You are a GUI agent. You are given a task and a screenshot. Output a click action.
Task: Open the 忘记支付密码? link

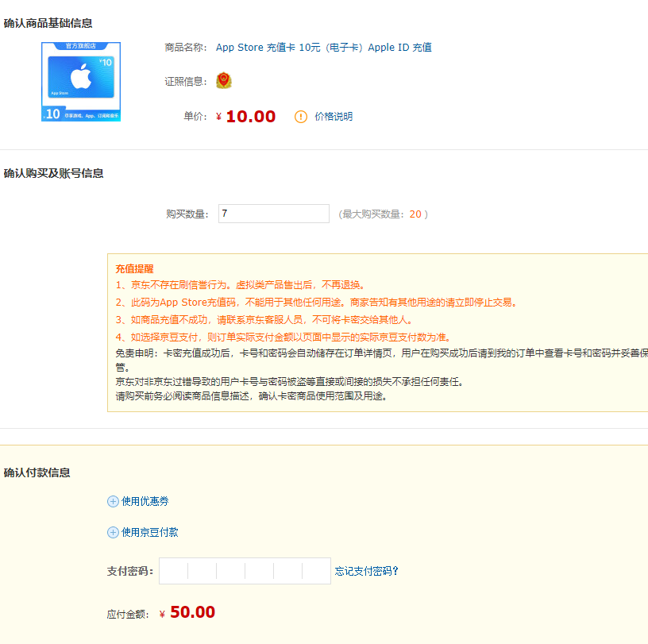click(x=366, y=571)
